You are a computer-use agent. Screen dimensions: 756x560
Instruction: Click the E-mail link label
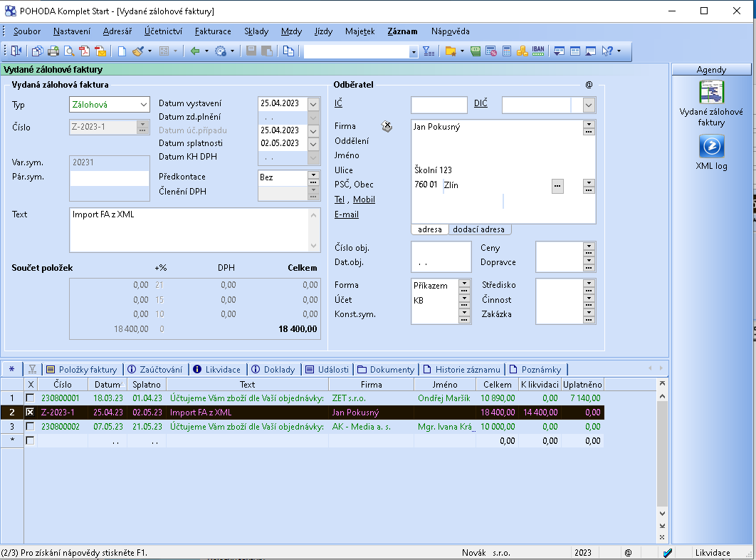(x=347, y=215)
